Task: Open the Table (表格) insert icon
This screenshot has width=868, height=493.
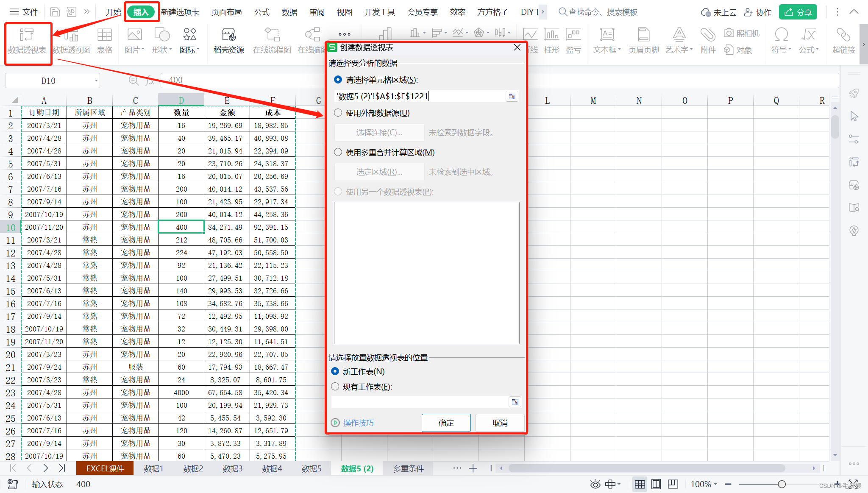Action: (x=104, y=35)
